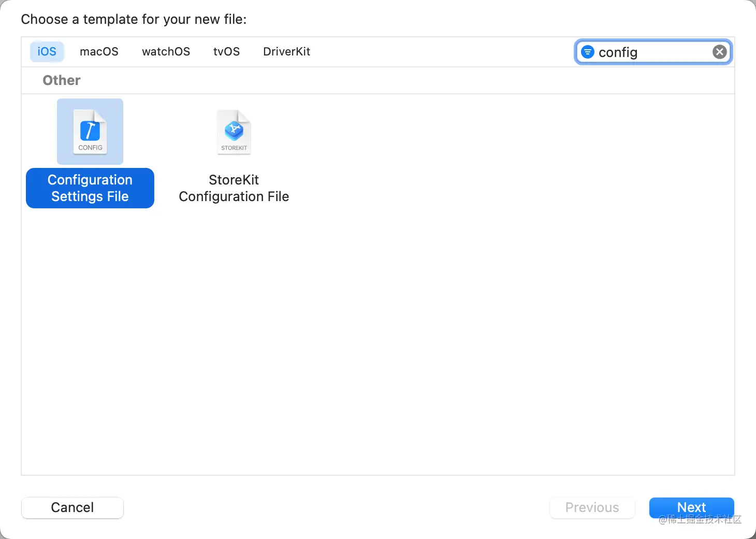The image size is (756, 539).
Task: Click the 'Other' section header
Action: (x=62, y=80)
